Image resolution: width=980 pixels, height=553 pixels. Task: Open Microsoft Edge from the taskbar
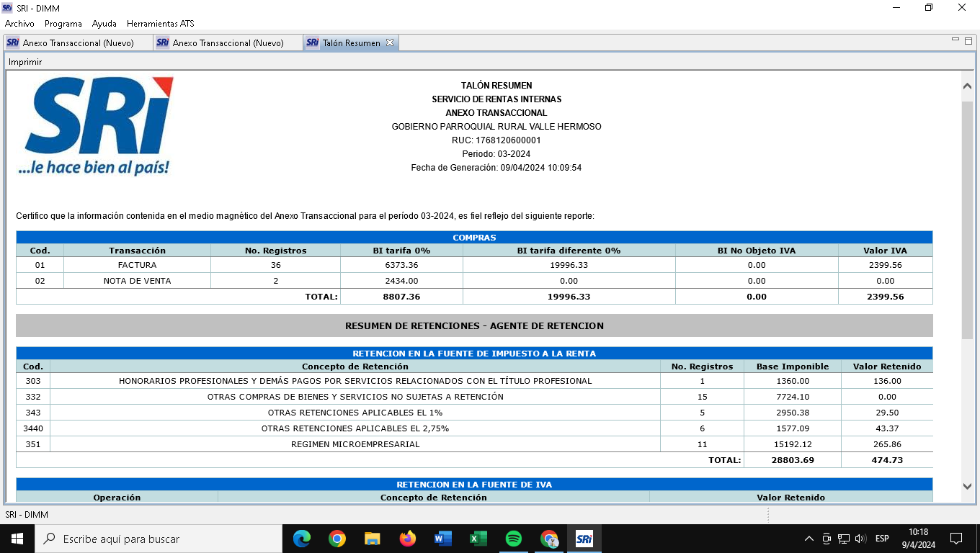click(302, 539)
